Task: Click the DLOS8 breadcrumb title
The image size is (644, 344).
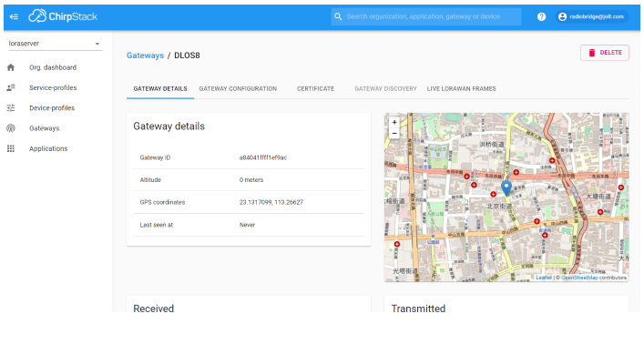Action: (x=187, y=56)
